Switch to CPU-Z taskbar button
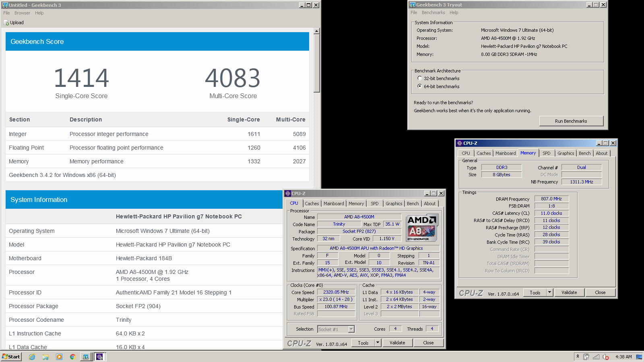644x362 pixels. [99, 357]
